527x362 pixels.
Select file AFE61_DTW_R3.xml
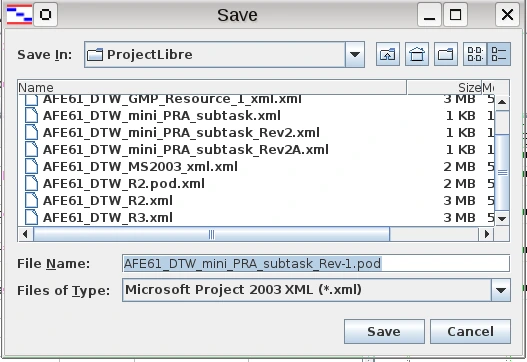(x=108, y=218)
